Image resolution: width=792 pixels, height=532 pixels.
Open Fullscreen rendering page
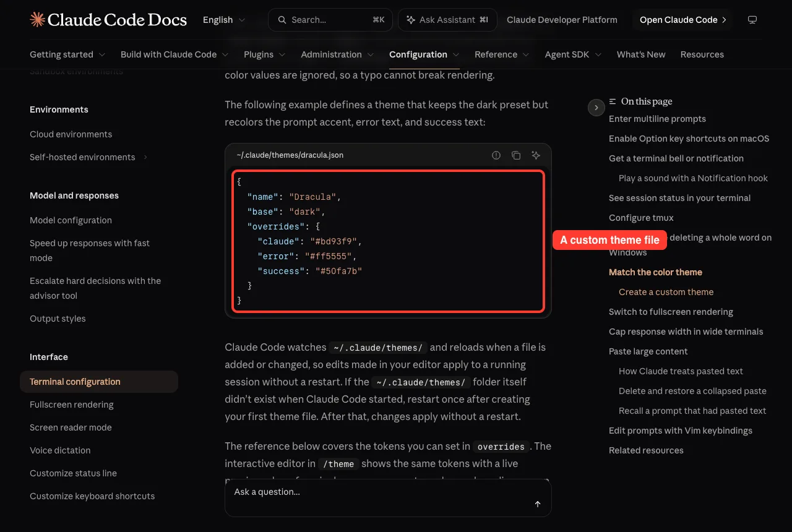coord(72,405)
